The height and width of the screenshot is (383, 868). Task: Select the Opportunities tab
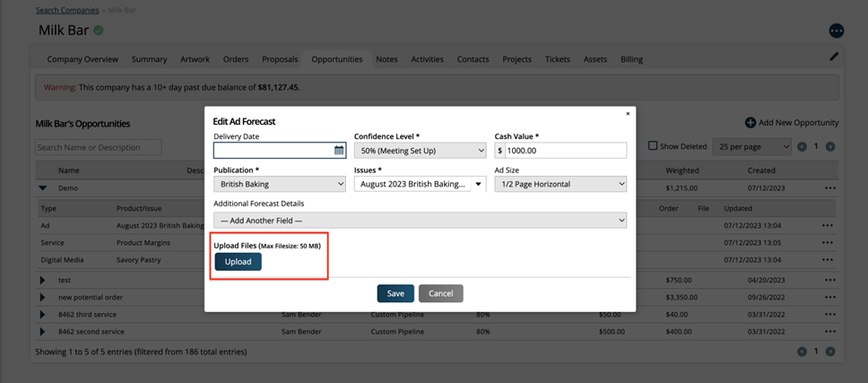pos(337,59)
